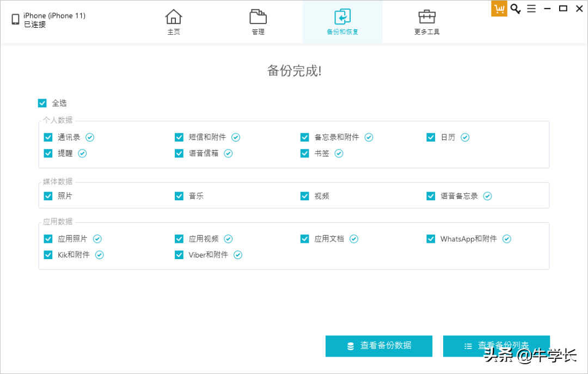Toggle the 音乐 checkbox
The image size is (588, 374).
click(x=179, y=196)
